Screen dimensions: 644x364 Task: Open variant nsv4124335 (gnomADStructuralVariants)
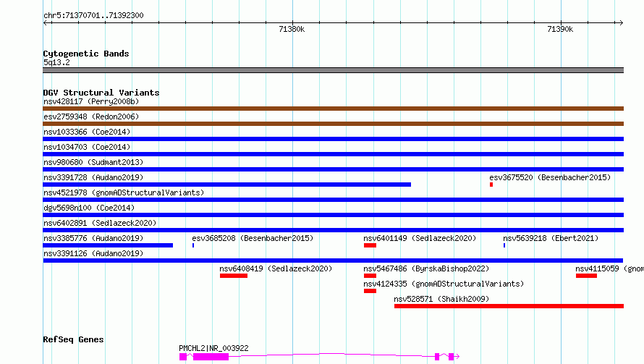click(x=444, y=284)
